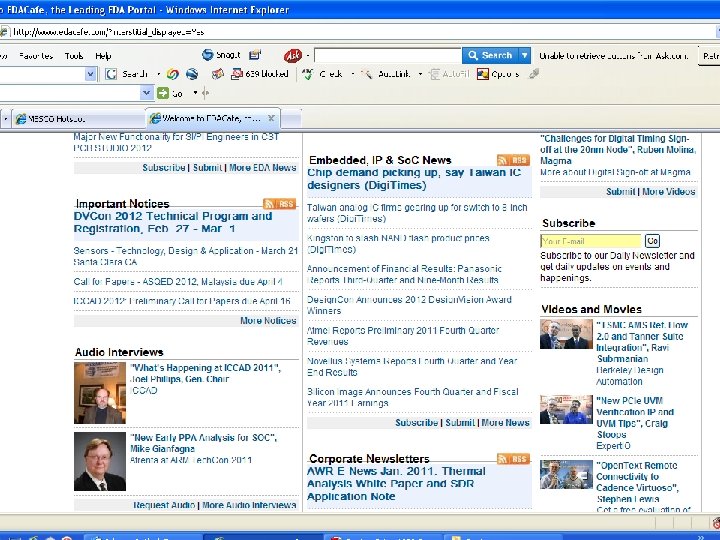Screen dimensions: 720x540
Task: Click the Your E-mail subscribe field
Action: [x=591, y=241]
